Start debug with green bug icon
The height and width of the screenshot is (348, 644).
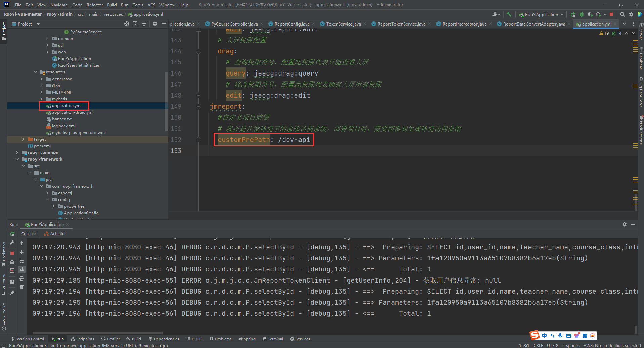582,14
